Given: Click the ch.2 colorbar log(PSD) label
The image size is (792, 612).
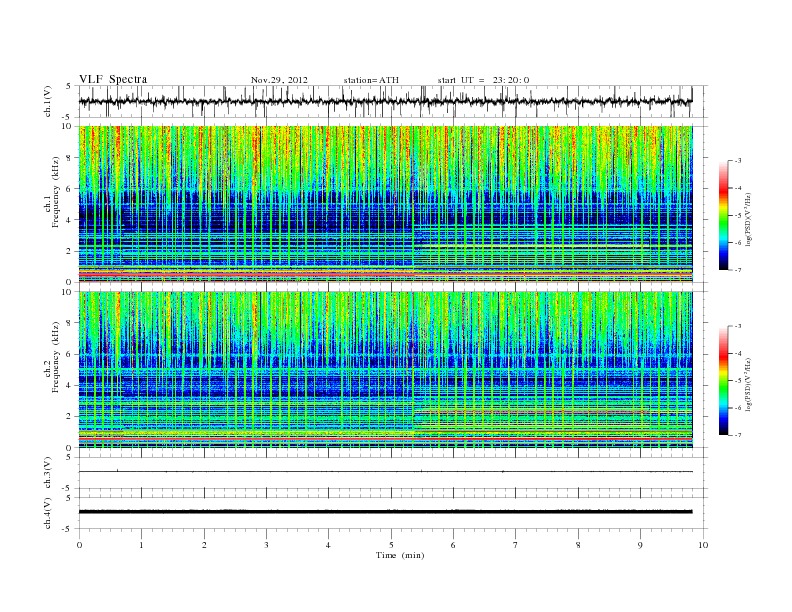Looking at the screenshot, I should 749,384.
